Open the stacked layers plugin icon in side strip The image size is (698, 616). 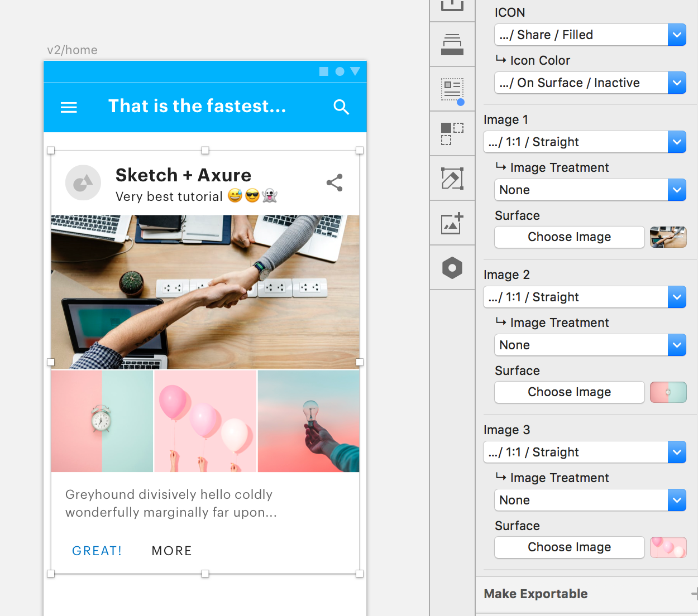pyautogui.click(x=452, y=45)
